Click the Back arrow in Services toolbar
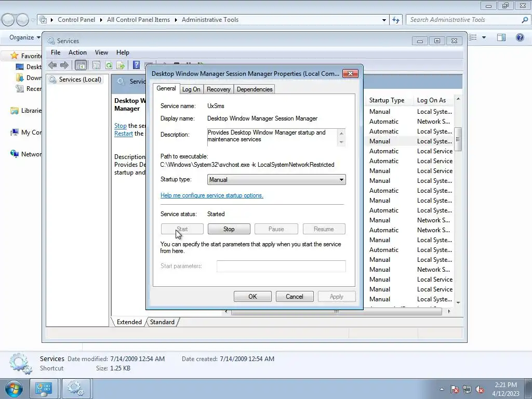This screenshot has width=532, height=399. 52,65
